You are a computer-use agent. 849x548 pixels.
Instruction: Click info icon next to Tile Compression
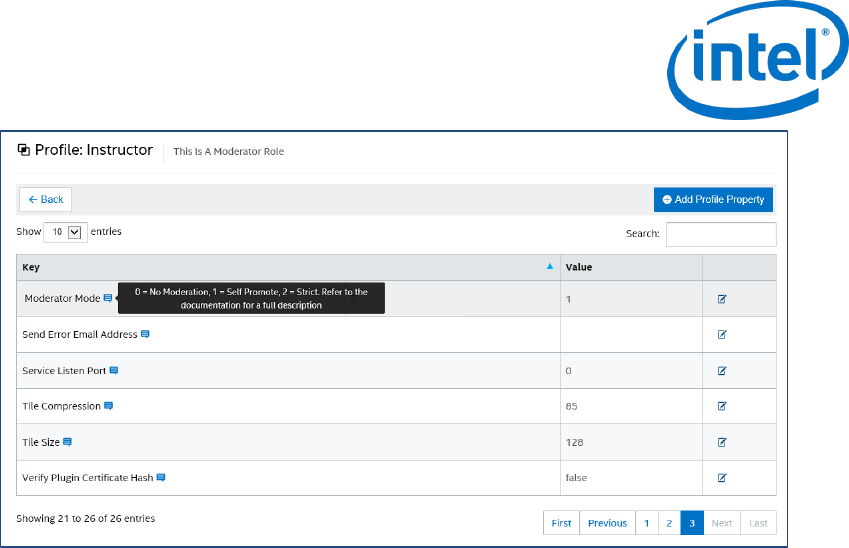click(108, 406)
